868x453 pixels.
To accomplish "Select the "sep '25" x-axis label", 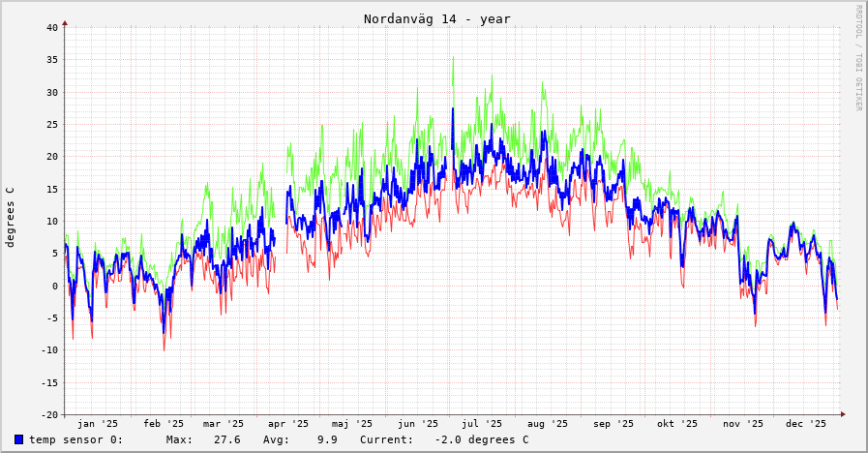I will click(x=614, y=424).
